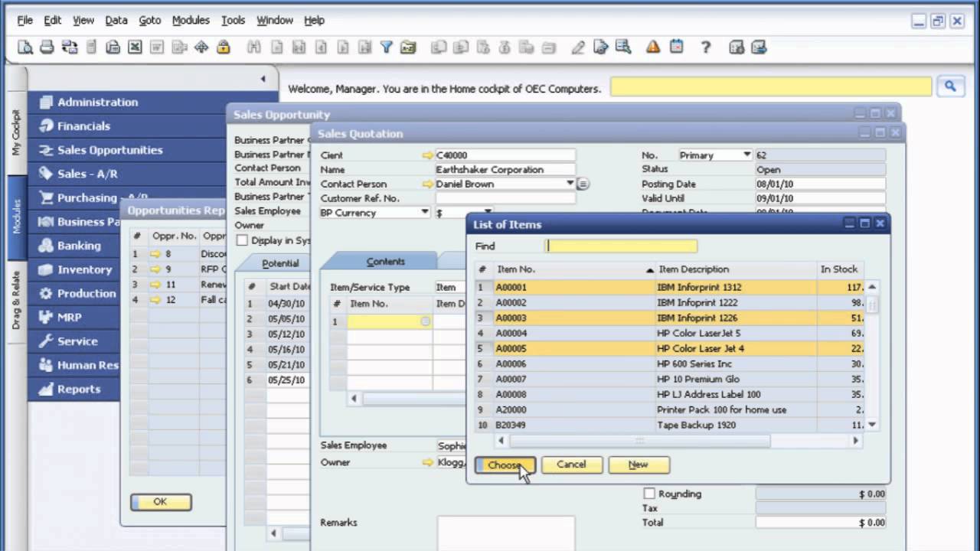Open the Goto menu
The width and height of the screenshot is (980, 551).
pyautogui.click(x=150, y=20)
